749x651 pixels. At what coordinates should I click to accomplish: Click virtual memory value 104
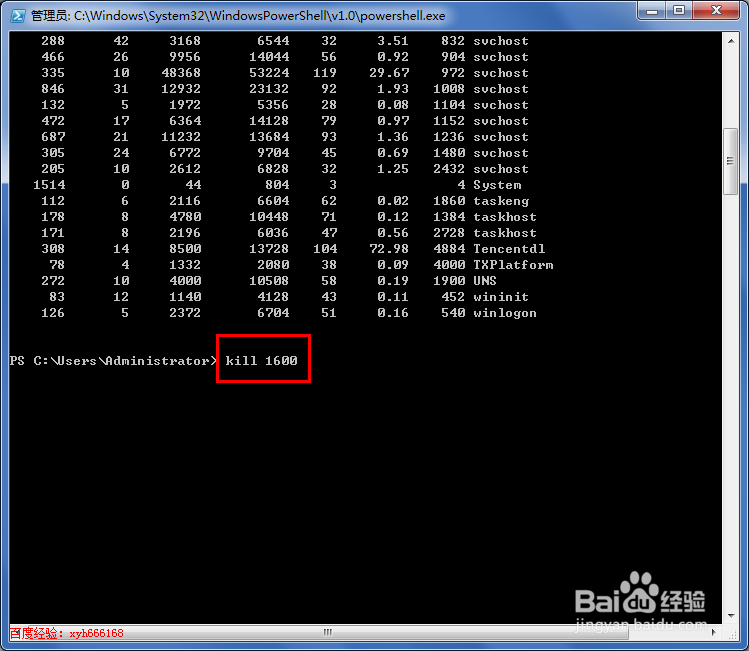(325, 249)
